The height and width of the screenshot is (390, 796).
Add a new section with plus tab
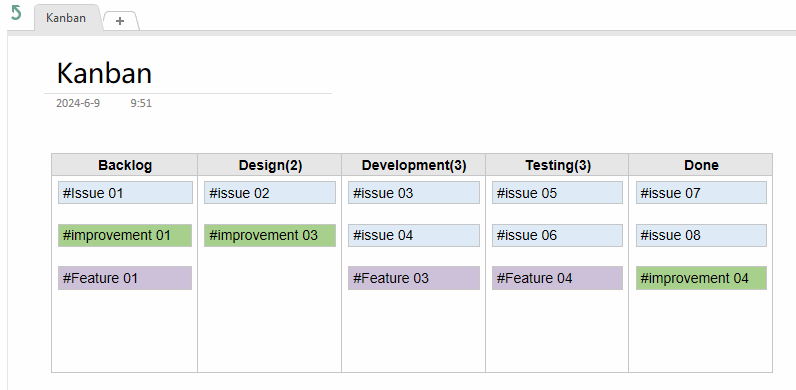[x=120, y=21]
